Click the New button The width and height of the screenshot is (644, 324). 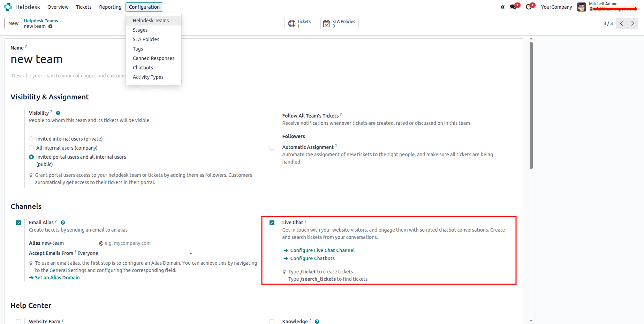click(13, 23)
